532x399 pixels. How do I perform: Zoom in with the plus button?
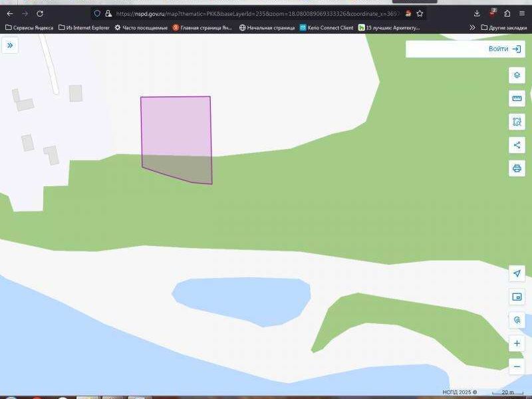(x=517, y=343)
